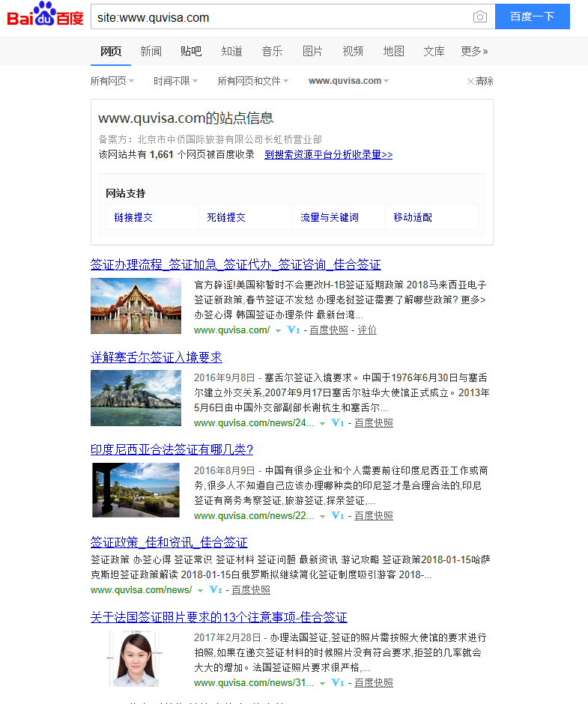
Task: Open 百度快照 for 塞舌尔 result
Action: coord(374,423)
